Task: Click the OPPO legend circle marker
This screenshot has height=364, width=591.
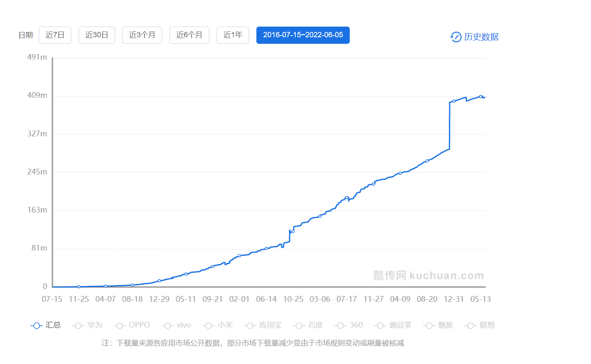Action: click(119, 325)
